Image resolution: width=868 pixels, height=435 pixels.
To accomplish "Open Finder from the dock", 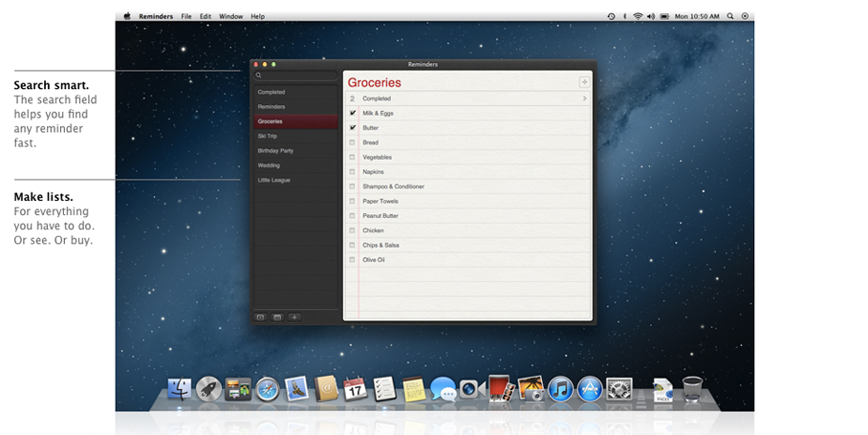I will [x=180, y=389].
